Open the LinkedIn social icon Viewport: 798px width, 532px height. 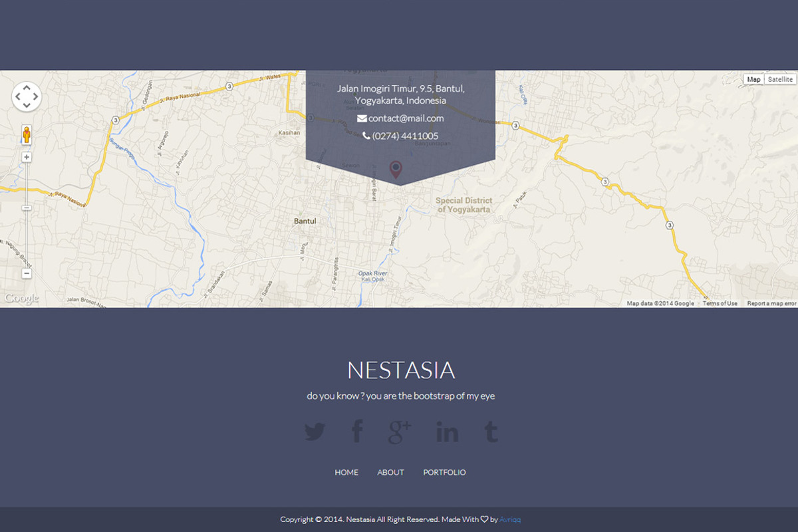pos(447,432)
